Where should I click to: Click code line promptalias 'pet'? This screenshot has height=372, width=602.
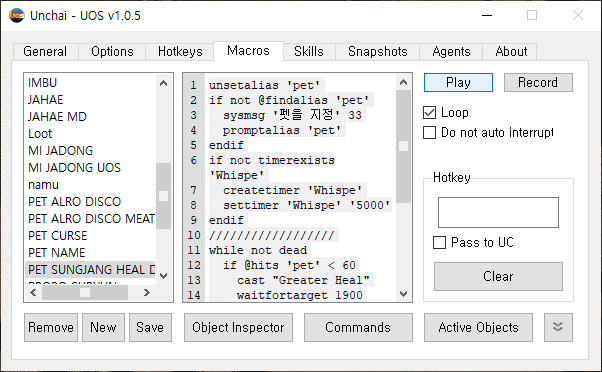282,131
